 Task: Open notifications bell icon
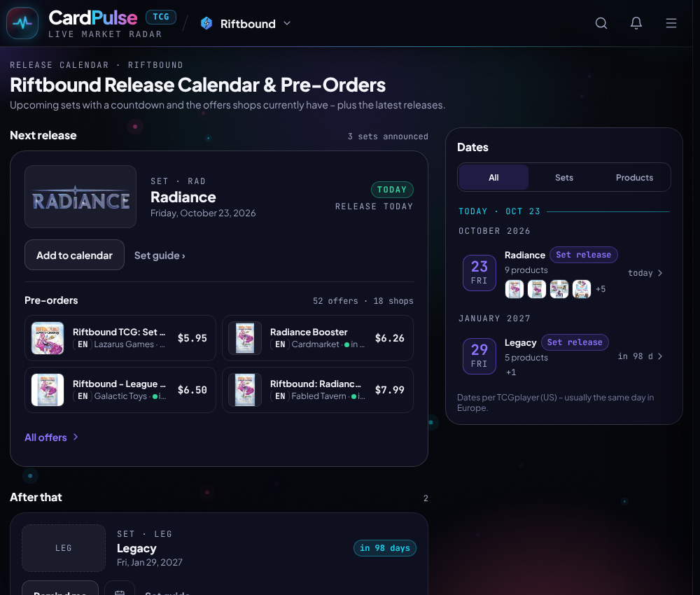pos(636,23)
